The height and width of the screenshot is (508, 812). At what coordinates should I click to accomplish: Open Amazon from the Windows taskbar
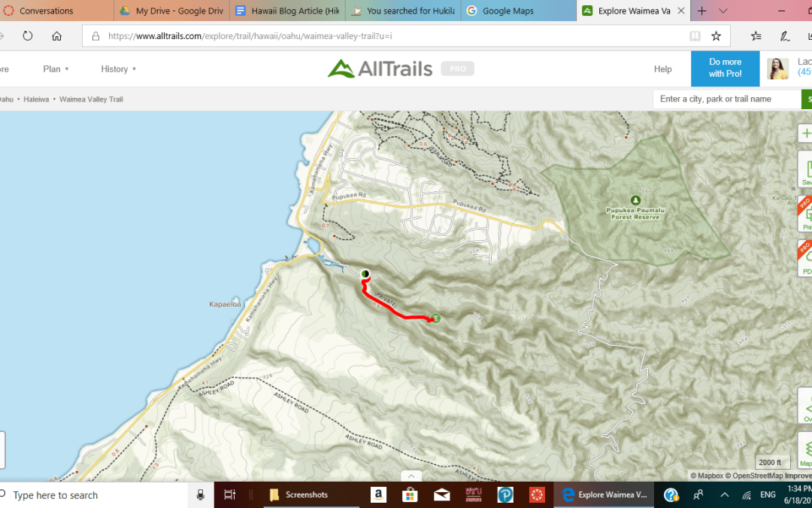click(x=378, y=494)
